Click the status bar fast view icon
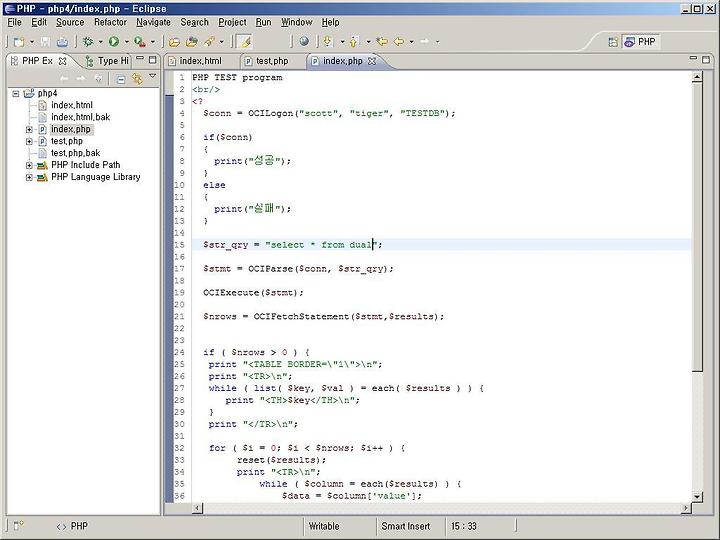 point(18,525)
